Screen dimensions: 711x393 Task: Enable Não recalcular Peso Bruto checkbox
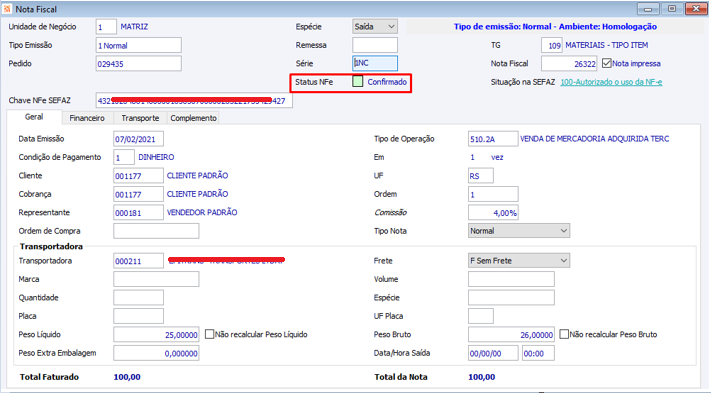click(564, 334)
